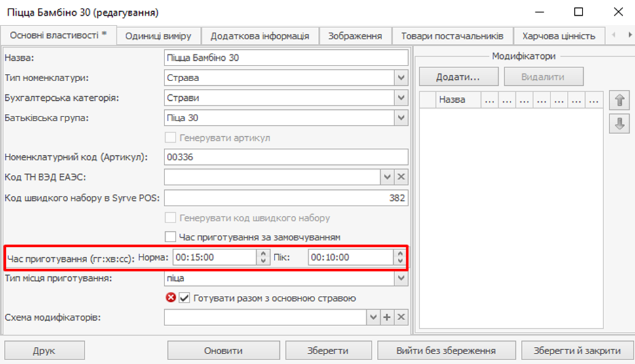Move modifier down with arrow icon
Image resolution: width=635 pixels, height=364 pixels.
coord(619,123)
